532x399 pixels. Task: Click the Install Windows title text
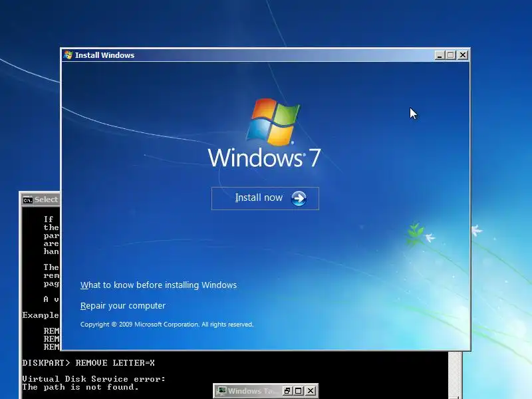pyautogui.click(x=105, y=55)
